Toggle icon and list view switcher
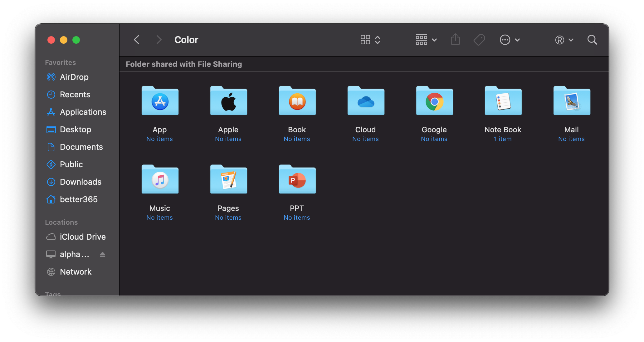The image size is (644, 342). click(x=369, y=40)
